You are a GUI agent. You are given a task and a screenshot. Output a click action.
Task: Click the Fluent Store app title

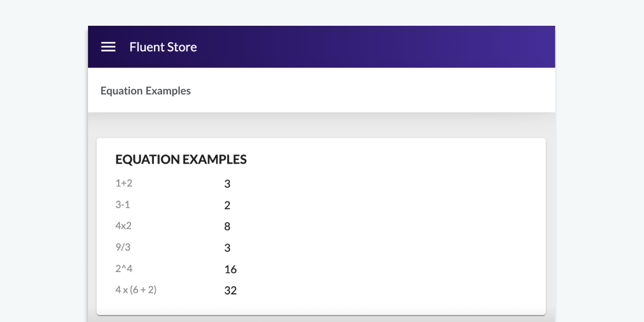click(x=163, y=47)
